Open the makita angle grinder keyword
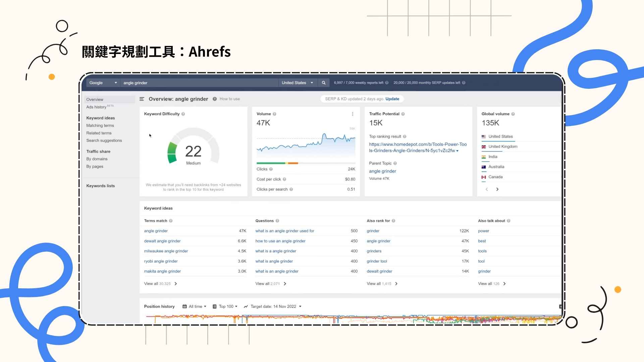This screenshot has width=644, height=362. (162, 271)
